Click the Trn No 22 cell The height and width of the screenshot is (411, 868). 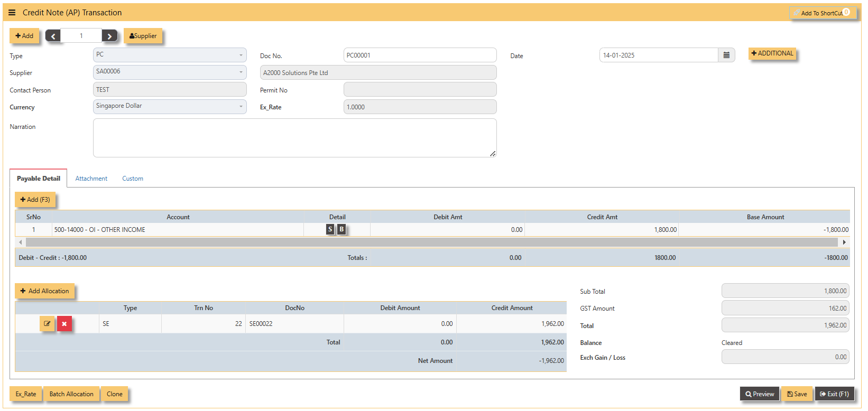tap(204, 324)
